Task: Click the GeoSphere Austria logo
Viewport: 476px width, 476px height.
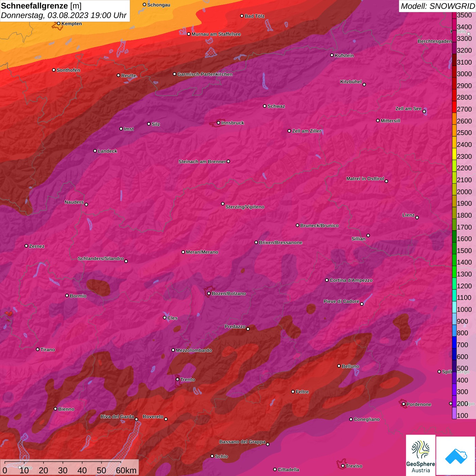Action: tap(421, 456)
